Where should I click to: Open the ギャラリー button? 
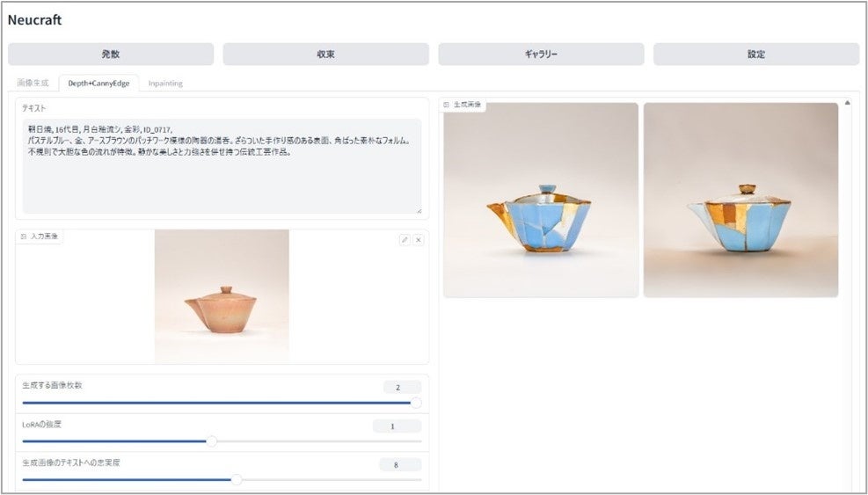click(x=541, y=55)
